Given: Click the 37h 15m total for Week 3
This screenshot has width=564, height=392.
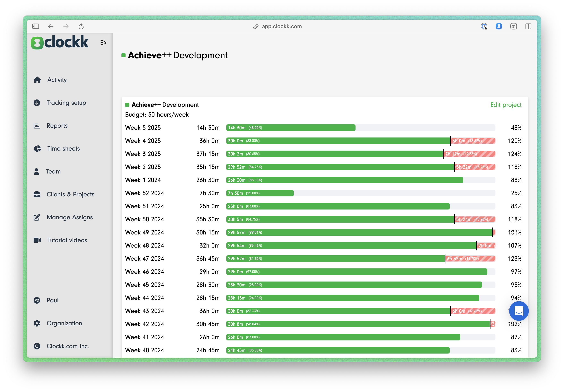Looking at the screenshot, I should pos(208,154).
